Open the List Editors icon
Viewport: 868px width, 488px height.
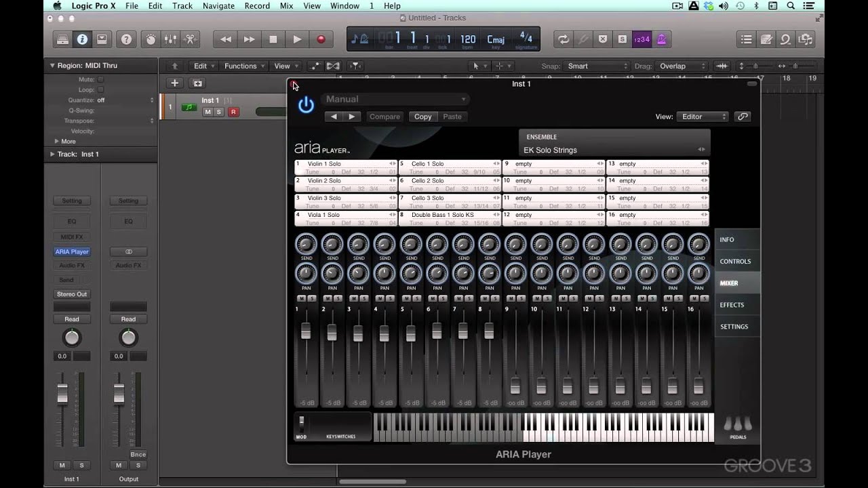747,39
